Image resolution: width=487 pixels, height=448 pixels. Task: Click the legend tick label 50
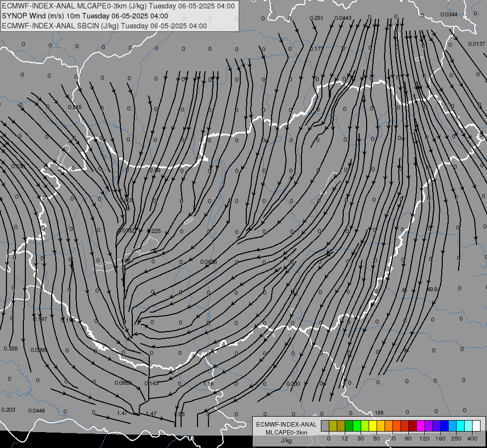(377, 439)
